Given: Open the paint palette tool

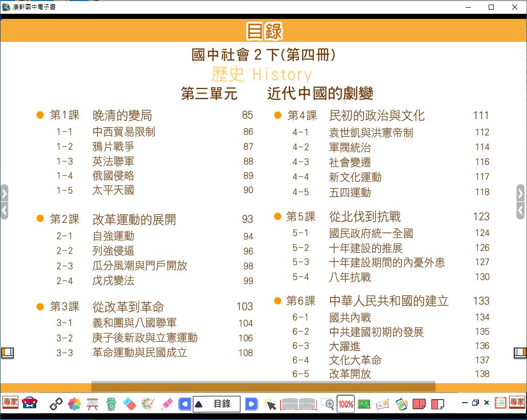Looking at the screenshot, I should (148, 404).
